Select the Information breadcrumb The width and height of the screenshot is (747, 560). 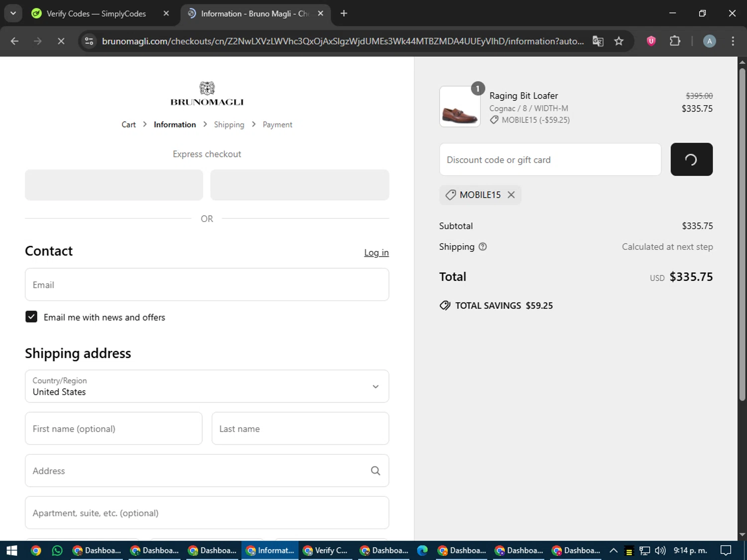click(175, 124)
